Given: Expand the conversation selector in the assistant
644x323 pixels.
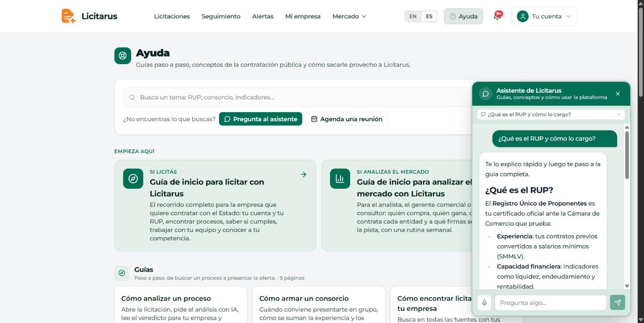Looking at the screenshot, I should click(x=551, y=115).
